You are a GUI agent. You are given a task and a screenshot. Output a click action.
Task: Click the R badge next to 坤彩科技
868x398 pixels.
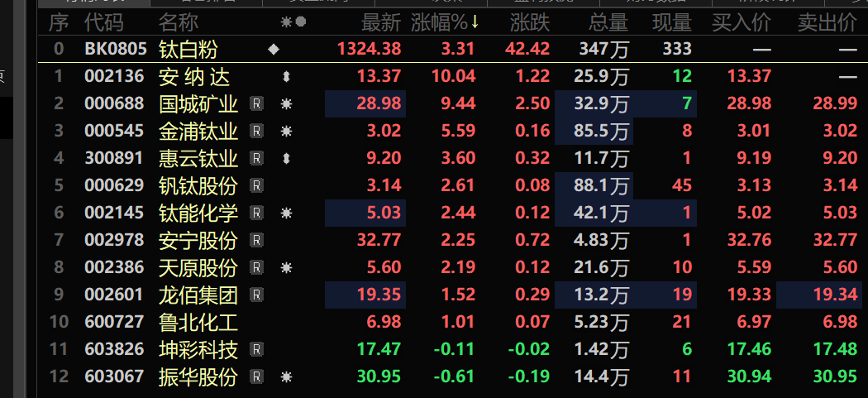pyautogui.click(x=257, y=350)
